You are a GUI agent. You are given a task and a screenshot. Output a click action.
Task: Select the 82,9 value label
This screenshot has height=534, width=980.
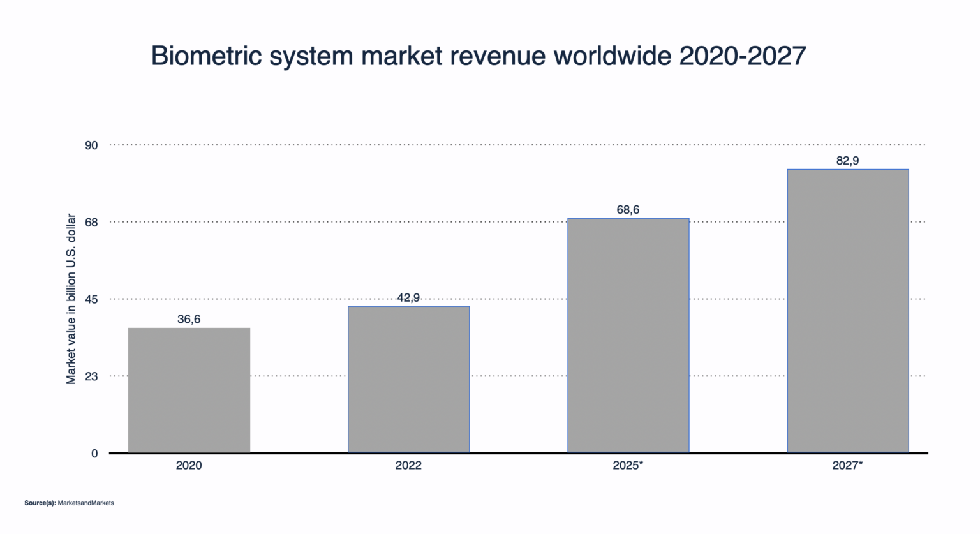[847, 161]
